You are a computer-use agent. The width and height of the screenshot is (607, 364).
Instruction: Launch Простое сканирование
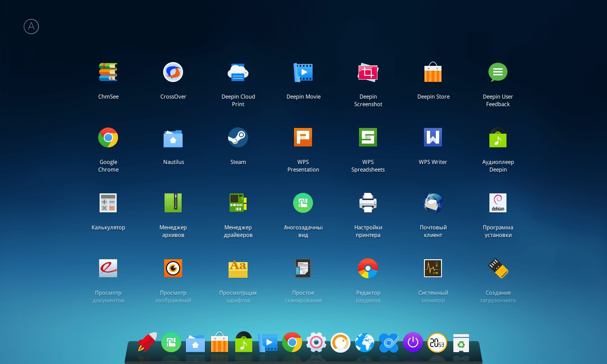pos(303,268)
